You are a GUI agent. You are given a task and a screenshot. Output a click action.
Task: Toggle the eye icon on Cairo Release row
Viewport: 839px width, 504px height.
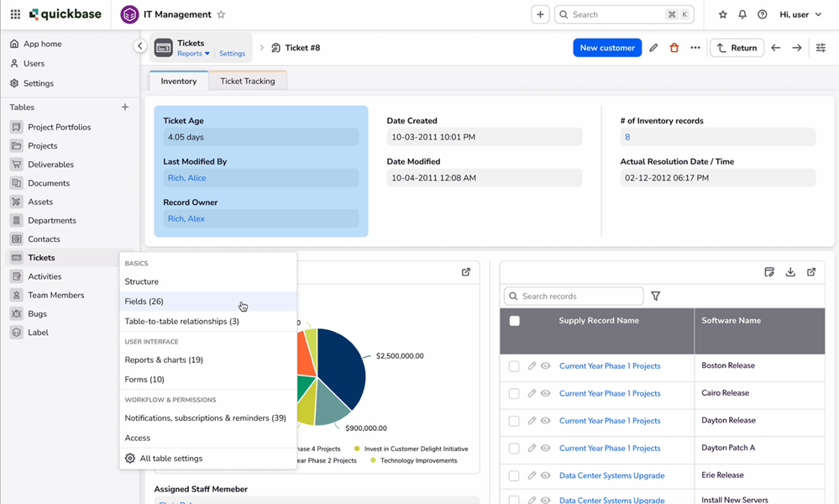coord(545,393)
